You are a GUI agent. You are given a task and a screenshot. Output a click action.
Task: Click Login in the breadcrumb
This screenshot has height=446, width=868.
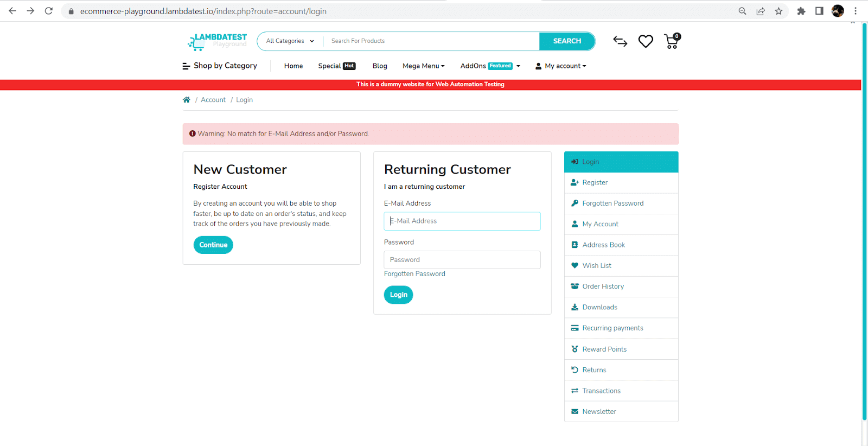[x=244, y=100]
